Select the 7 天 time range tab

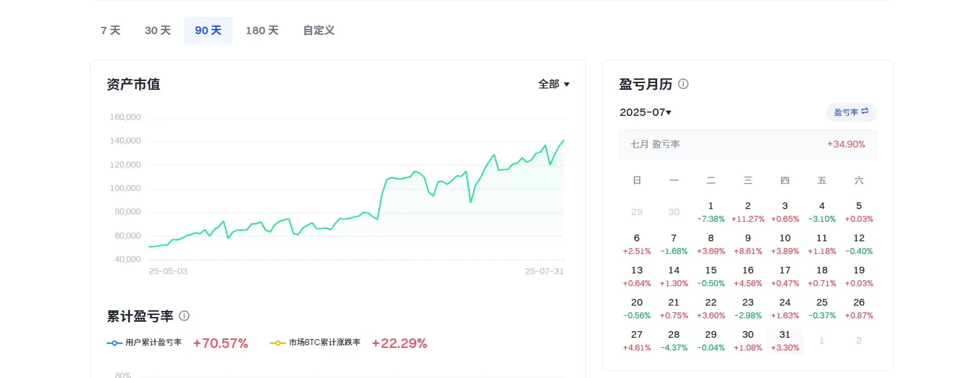coord(111,31)
